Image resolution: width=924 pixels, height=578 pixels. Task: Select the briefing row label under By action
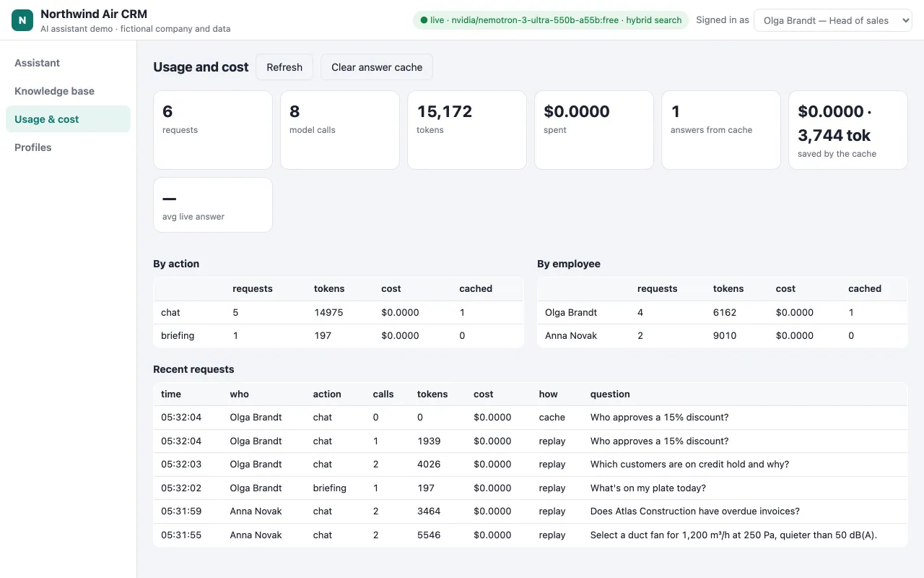178,335
